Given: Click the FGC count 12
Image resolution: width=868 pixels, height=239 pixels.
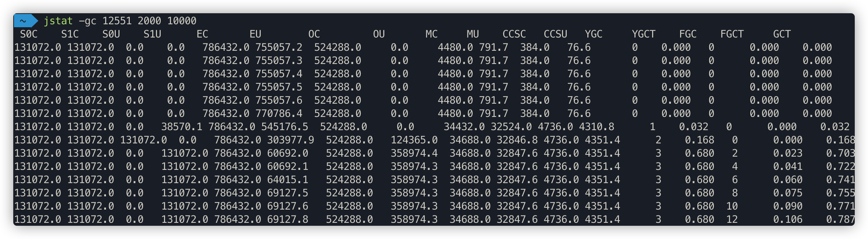Looking at the screenshot, I should (732, 220).
